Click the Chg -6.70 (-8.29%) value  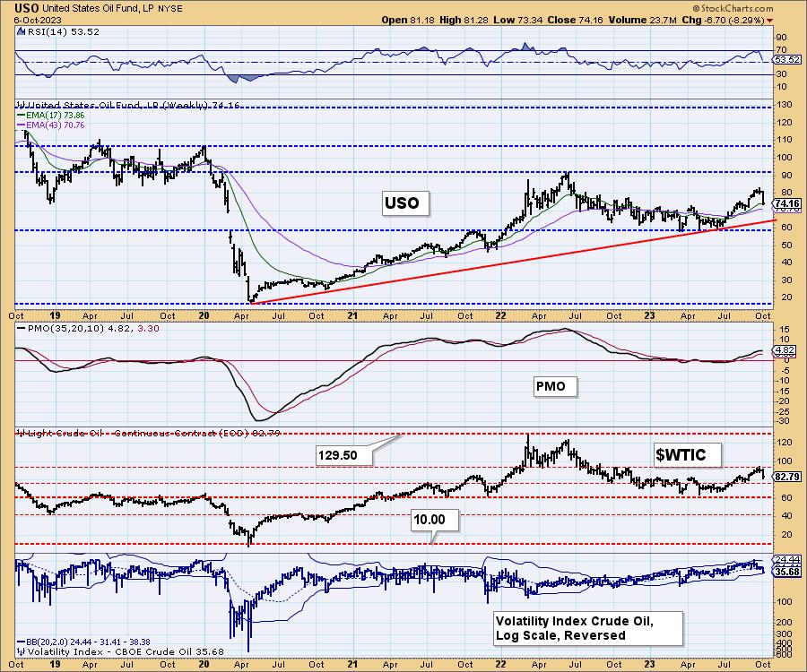coord(723,20)
